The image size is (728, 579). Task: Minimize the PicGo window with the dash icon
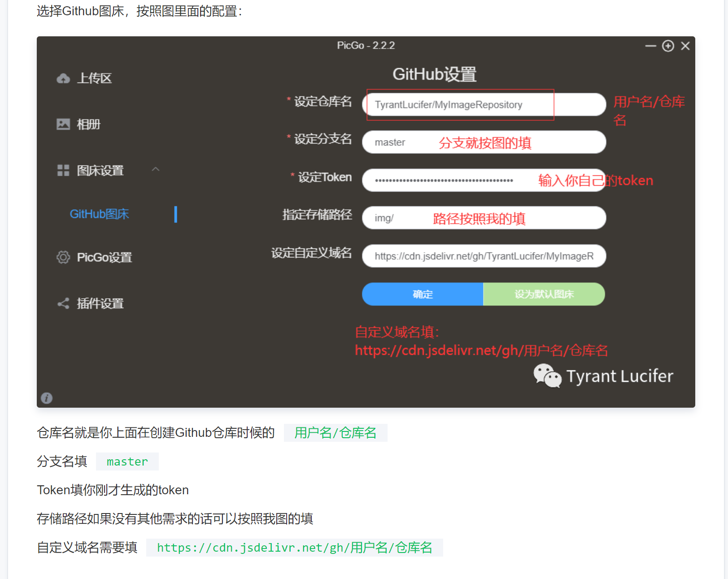click(650, 46)
